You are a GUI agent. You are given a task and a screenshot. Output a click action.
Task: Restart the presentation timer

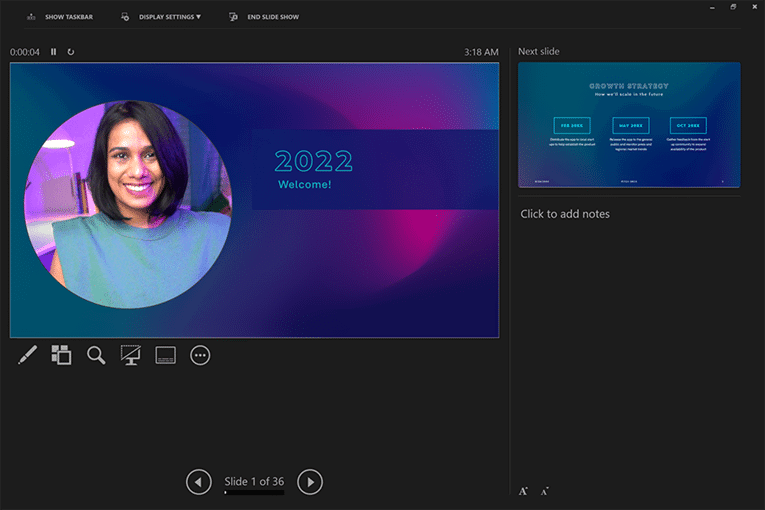coord(71,52)
